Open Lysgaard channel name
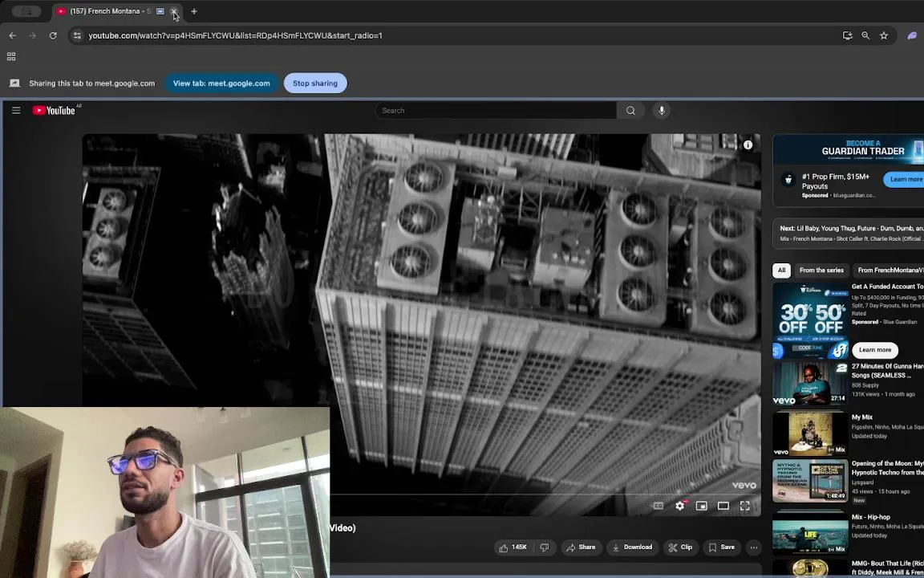Image resolution: width=924 pixels, height=578 pixels. [863, 482]
